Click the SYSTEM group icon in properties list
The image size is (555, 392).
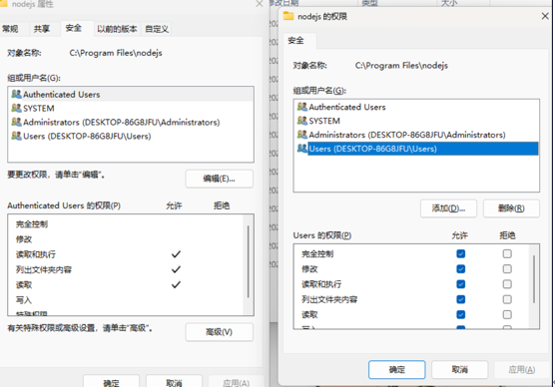click(16, 108)
